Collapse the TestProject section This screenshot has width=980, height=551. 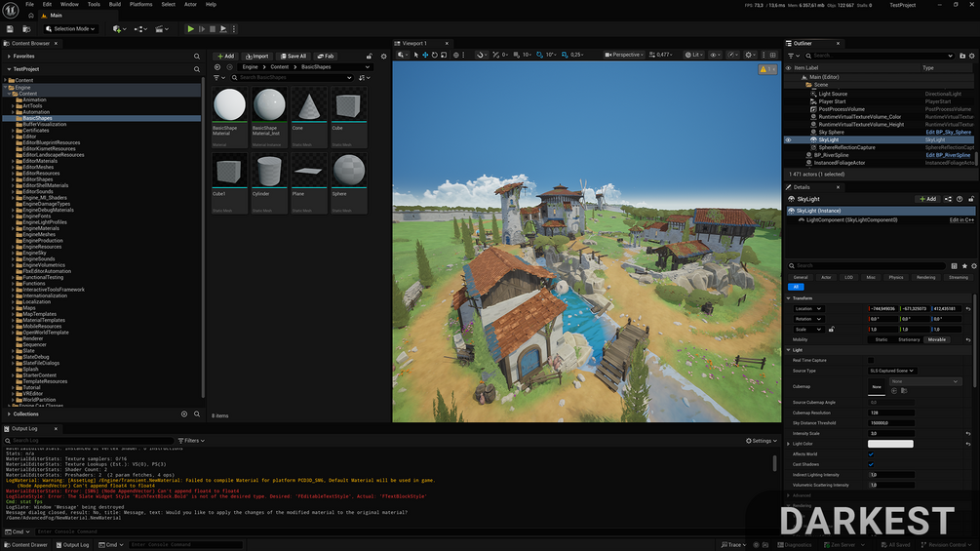(x=9, y=69)
